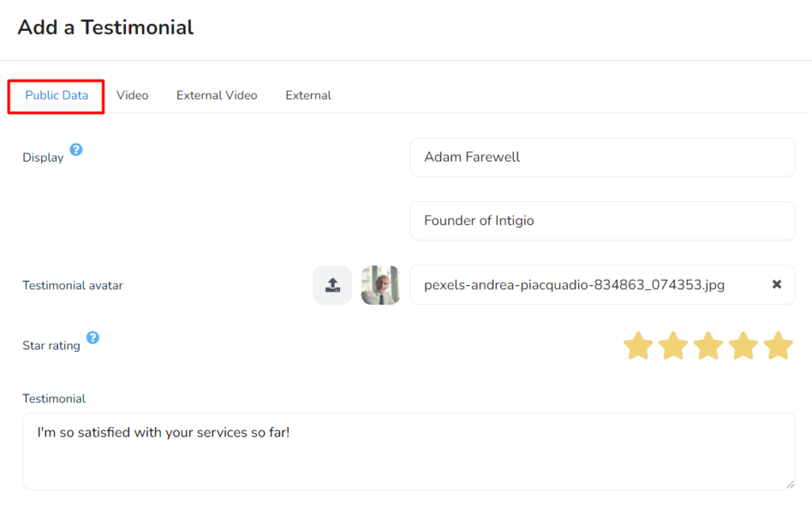Edit the Founder of Intigio field
812x511 pixels.
603,221
